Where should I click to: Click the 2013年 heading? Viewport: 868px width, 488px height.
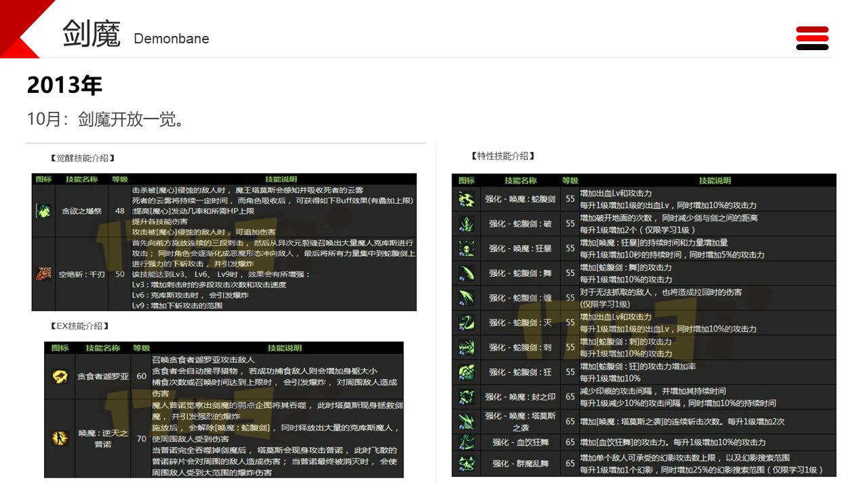tap(64, 85)
